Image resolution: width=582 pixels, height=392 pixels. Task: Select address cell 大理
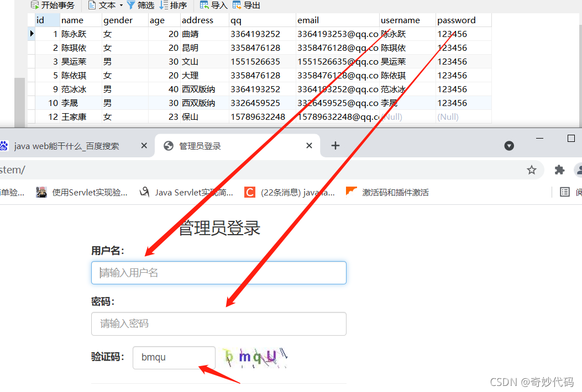tap(205, 75)
